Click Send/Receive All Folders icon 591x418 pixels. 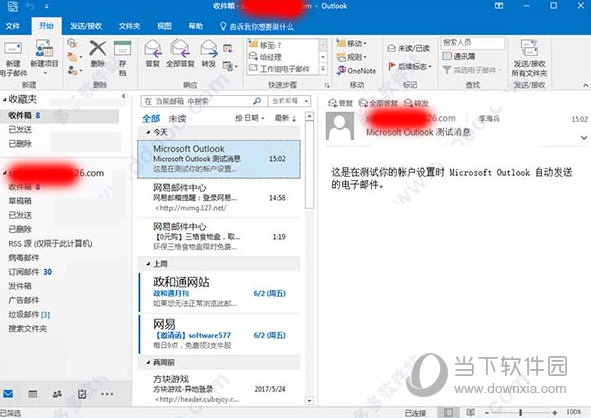[529, 49]
